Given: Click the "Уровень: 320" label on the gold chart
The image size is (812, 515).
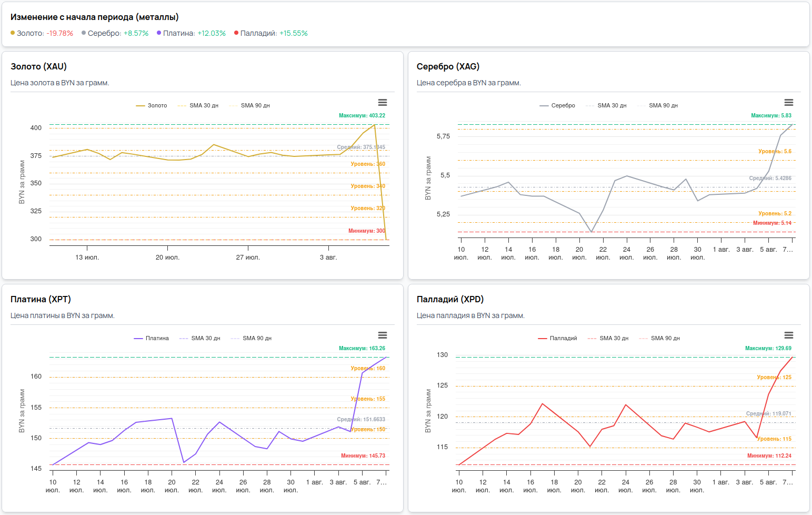Looking at the screenshot, I should pyautogui.click(x=368, y=208).
